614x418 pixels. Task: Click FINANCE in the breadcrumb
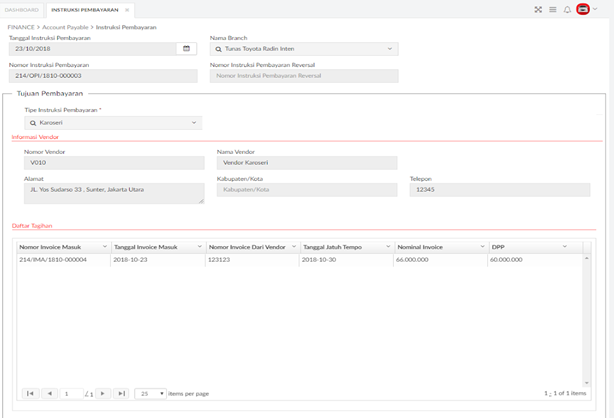(21, 27)
